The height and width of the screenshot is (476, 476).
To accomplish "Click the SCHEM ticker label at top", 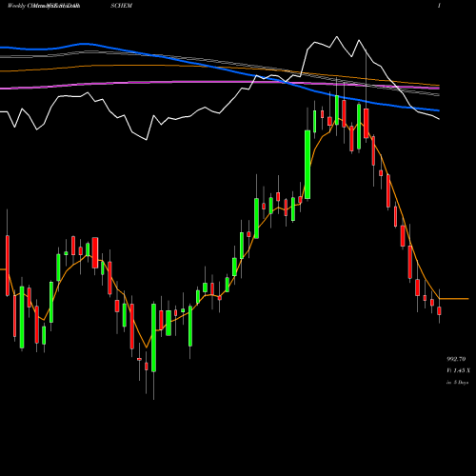I will pyautogui.click(x=122, y=6).
